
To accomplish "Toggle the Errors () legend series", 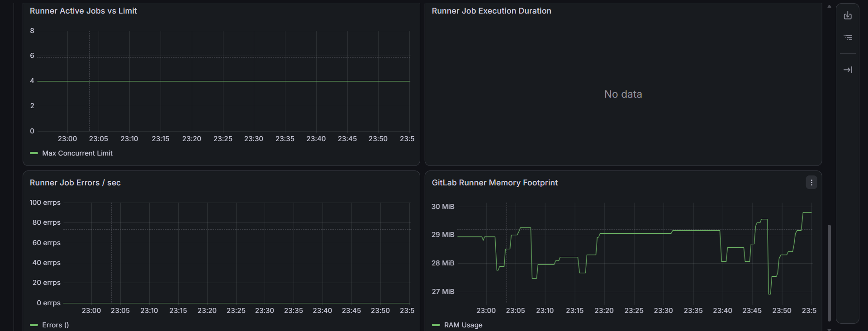I will 56,325.
